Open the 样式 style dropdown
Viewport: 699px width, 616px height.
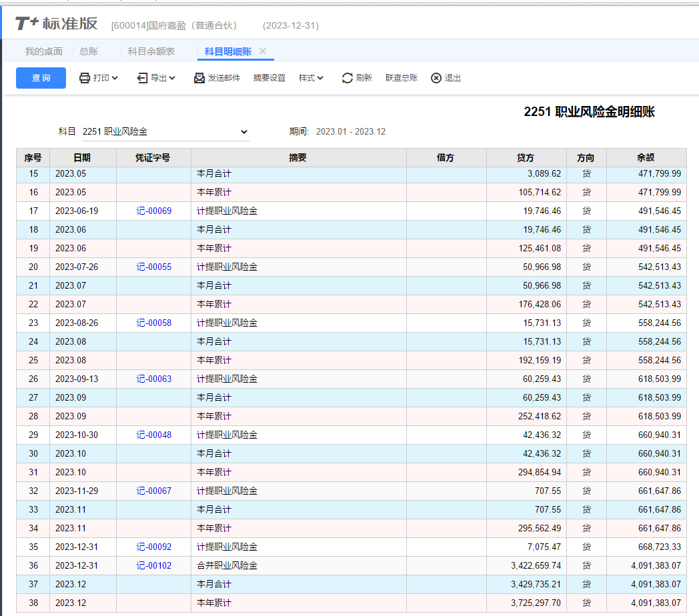point(311,78)
